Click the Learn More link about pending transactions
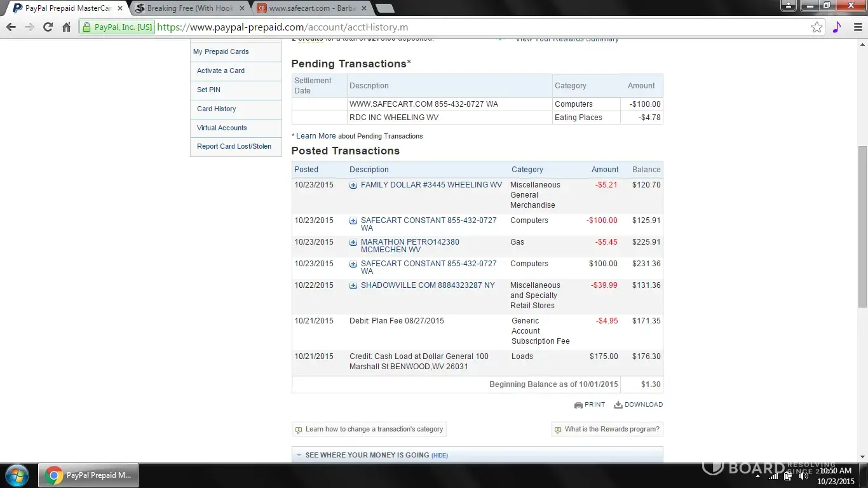The width and height of the screenshot is (868, 488). click(316, 136)
